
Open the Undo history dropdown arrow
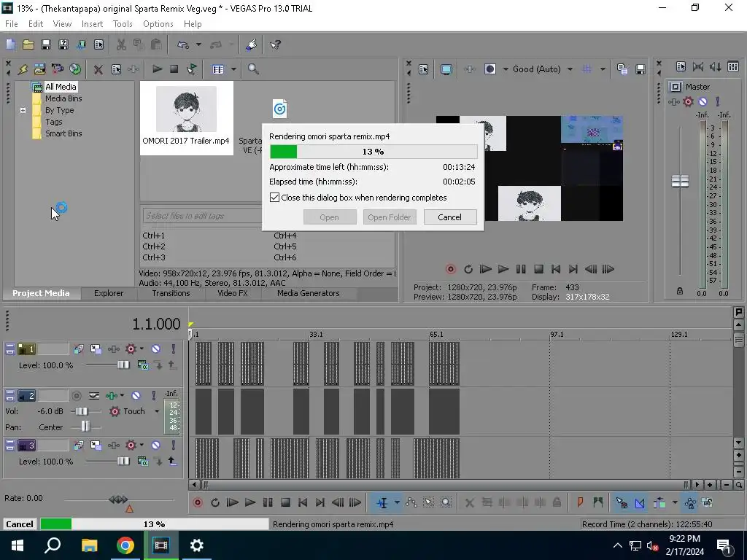point(198,44)
